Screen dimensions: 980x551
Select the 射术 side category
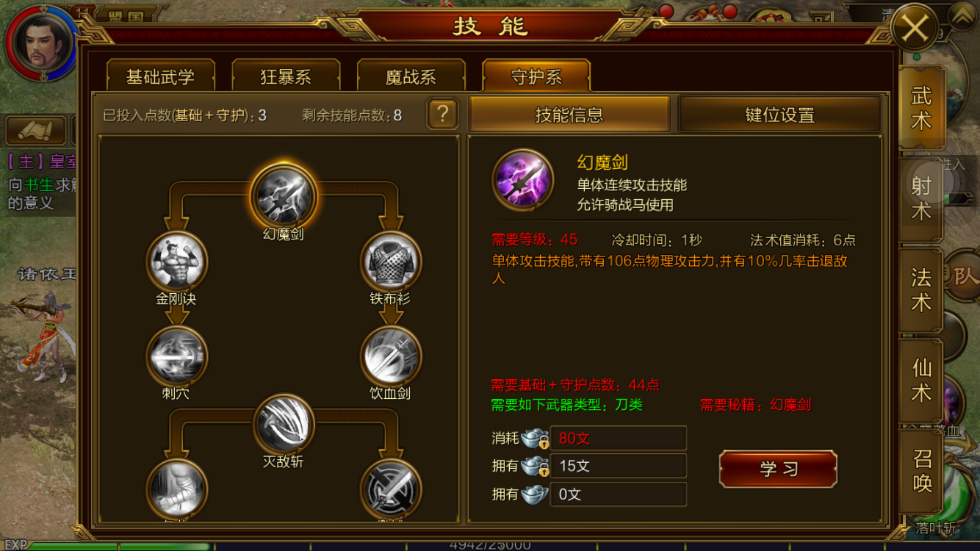[x=921, y=198]
